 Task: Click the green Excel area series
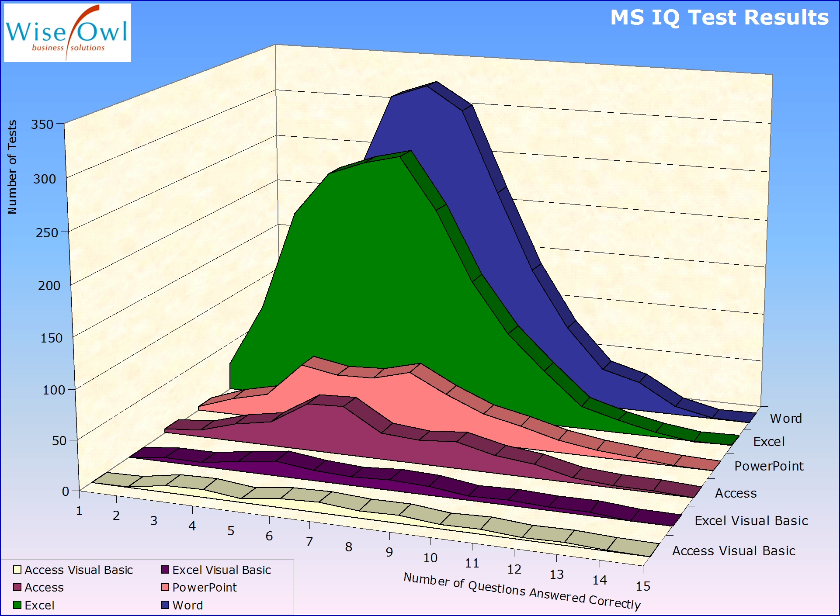coord(350,262)
